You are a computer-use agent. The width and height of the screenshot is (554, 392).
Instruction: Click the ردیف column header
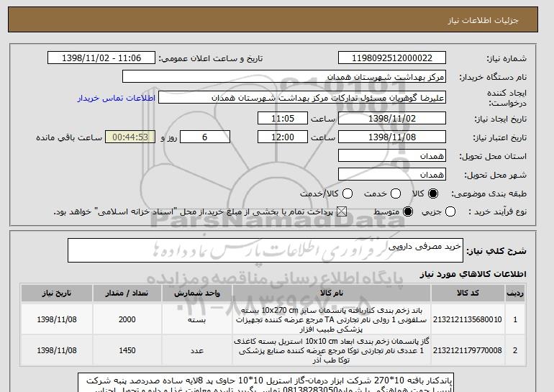click(x=515, y=293)
